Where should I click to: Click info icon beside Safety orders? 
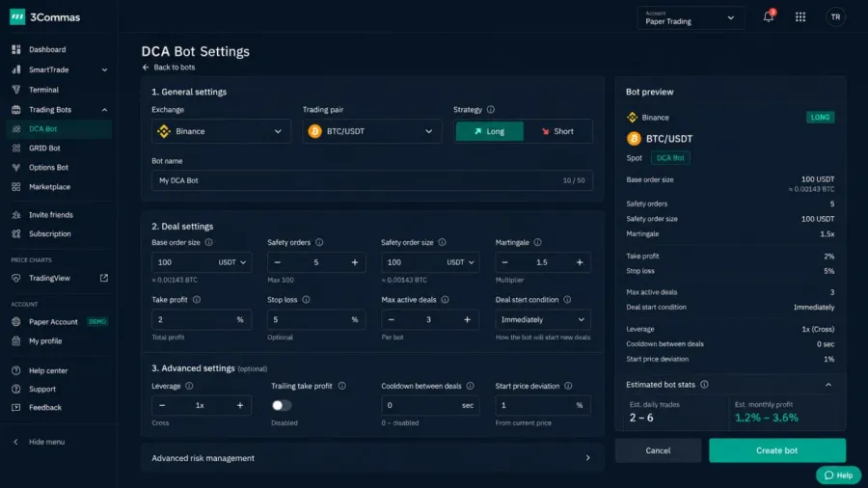click(x=319, y=242)
